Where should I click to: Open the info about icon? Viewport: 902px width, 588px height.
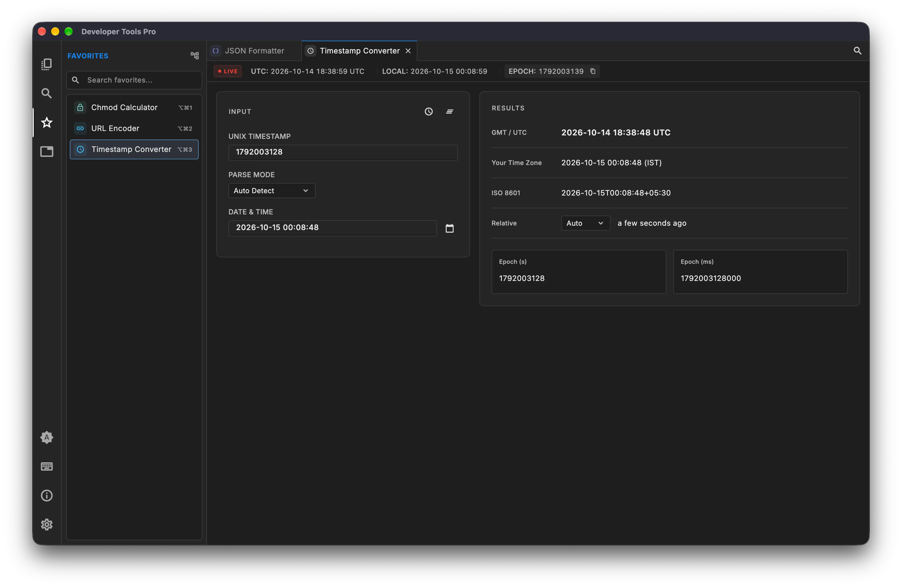pos(46,496)
